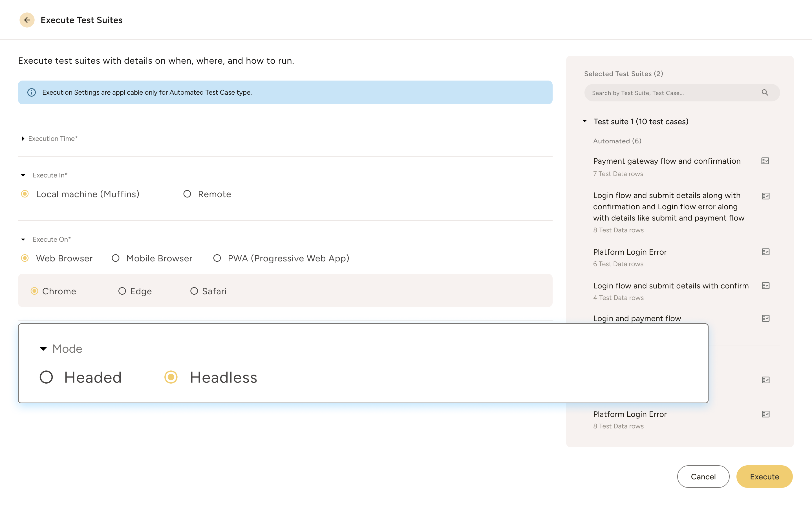Click the icon beside Login and payment flow

pos(766,318)
